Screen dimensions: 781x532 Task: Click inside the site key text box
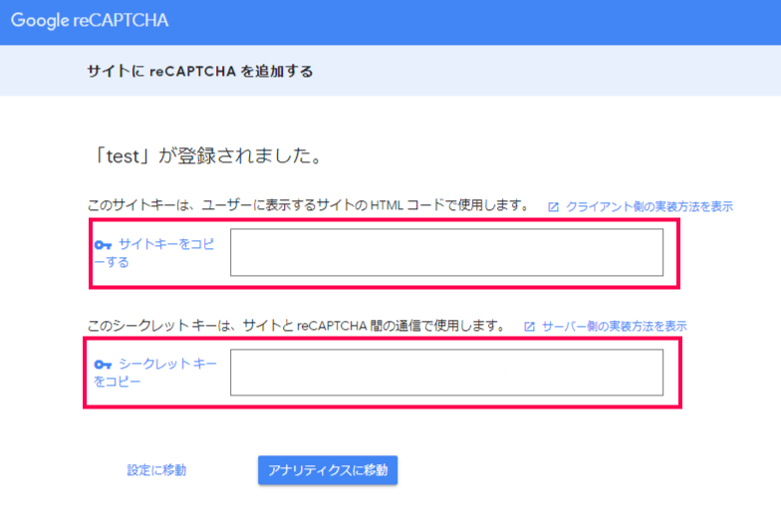(446, 253)
